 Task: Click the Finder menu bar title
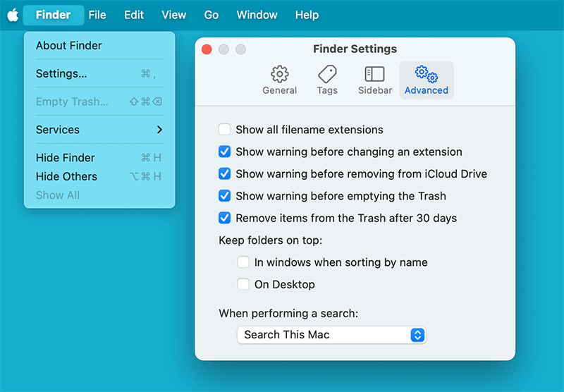point(54,15)
